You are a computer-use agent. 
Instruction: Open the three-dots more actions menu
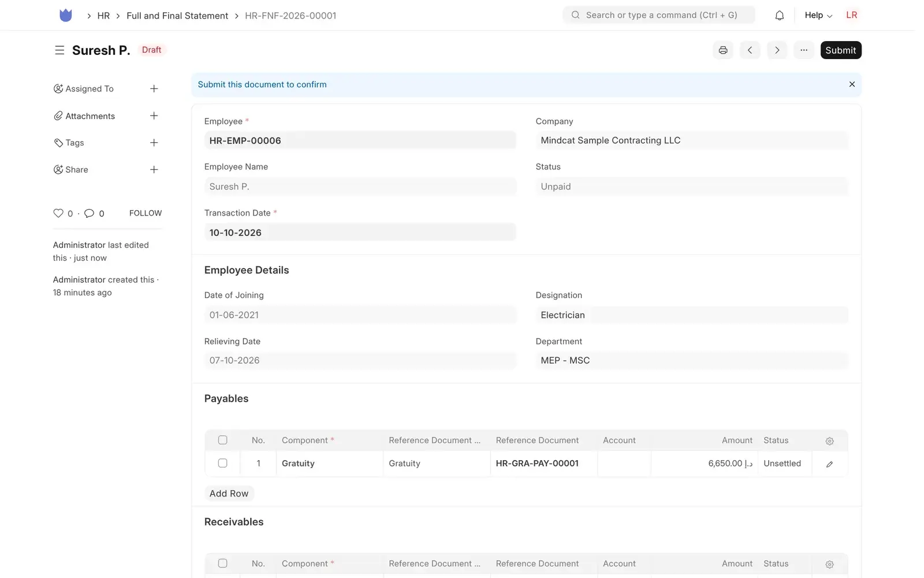[x=804, y=50]
